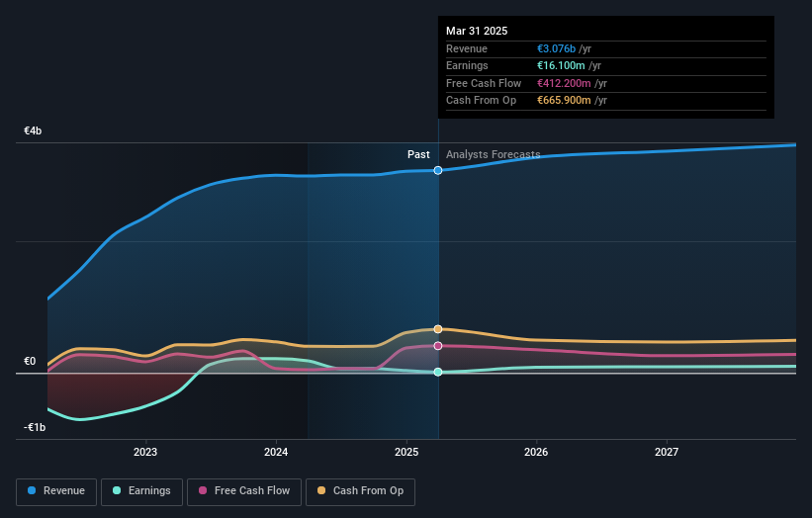Click the 2025 x-axis label

(x=406, y=452)
